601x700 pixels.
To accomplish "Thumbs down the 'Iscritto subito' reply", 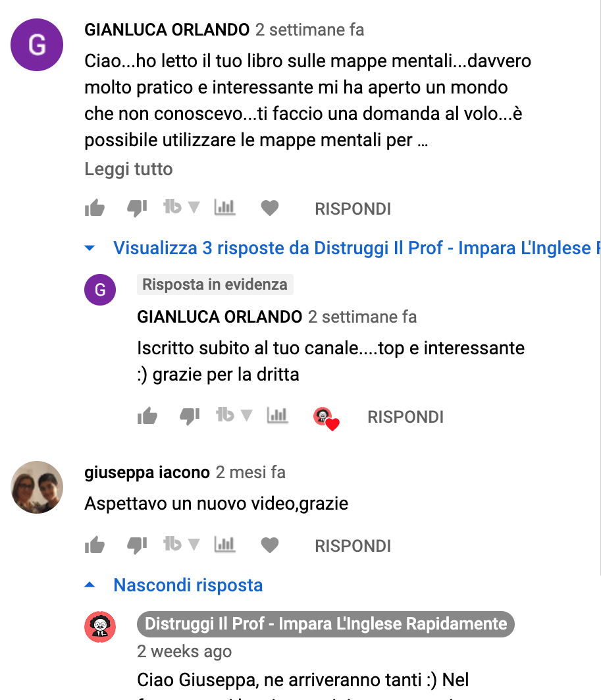I will pos(190,417).
